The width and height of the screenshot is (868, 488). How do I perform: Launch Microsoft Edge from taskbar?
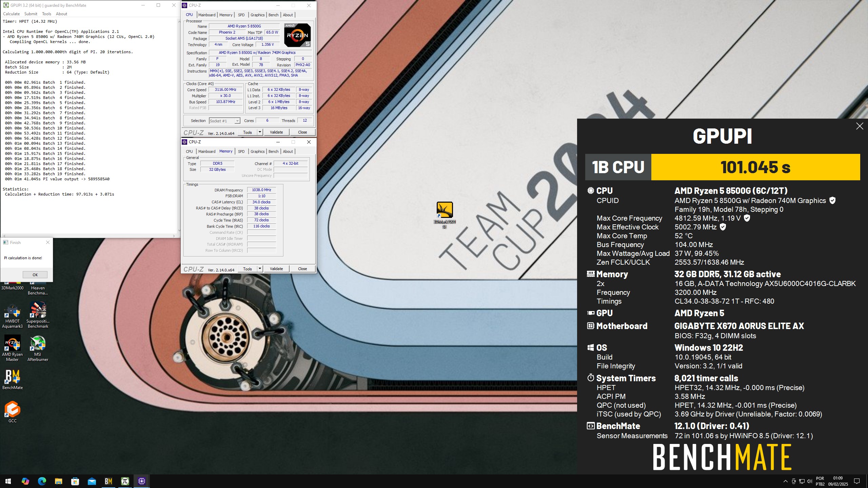pos(42,481)
